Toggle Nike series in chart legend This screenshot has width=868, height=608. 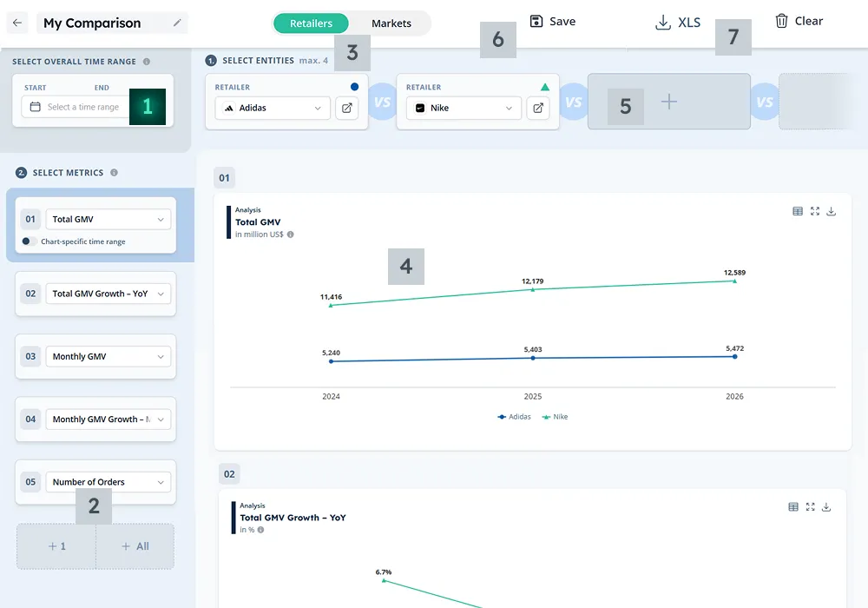(555, 417)
